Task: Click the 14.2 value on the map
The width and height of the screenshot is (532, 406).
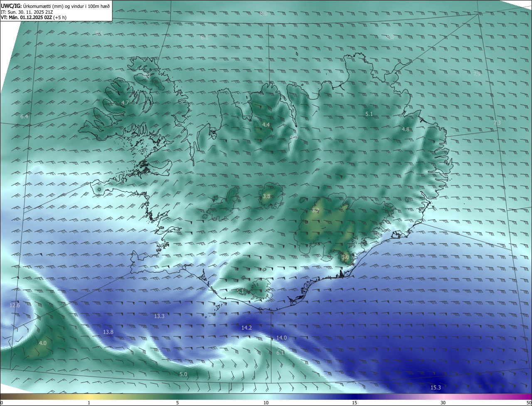Action: click(246, 328)
